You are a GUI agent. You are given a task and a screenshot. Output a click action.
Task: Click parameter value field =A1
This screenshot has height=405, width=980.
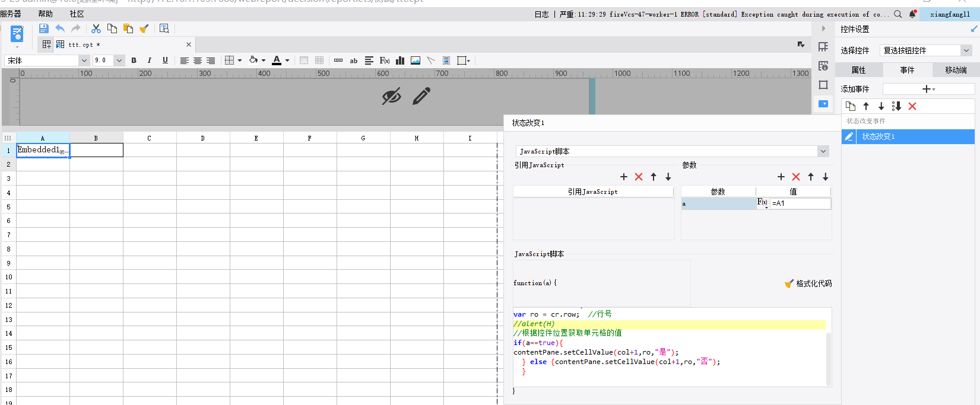pos(800,203)
